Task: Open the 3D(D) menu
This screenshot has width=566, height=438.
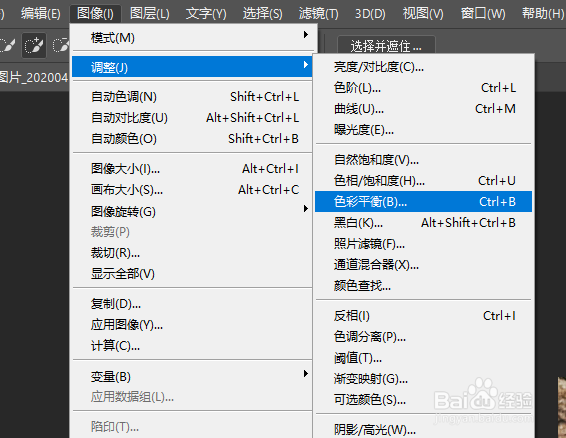Action: (370, 14)
